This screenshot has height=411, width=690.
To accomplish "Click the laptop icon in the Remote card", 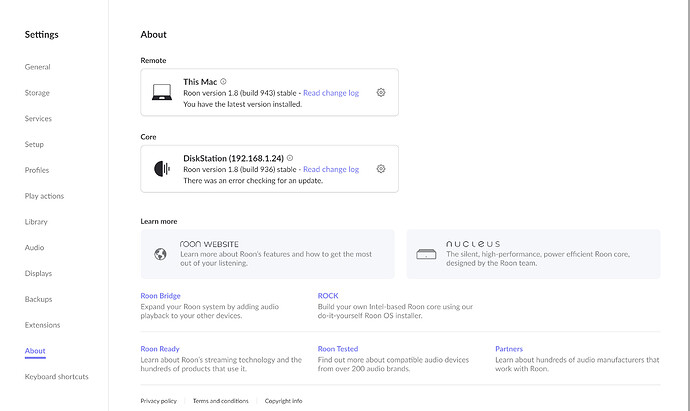I will 162,92.
